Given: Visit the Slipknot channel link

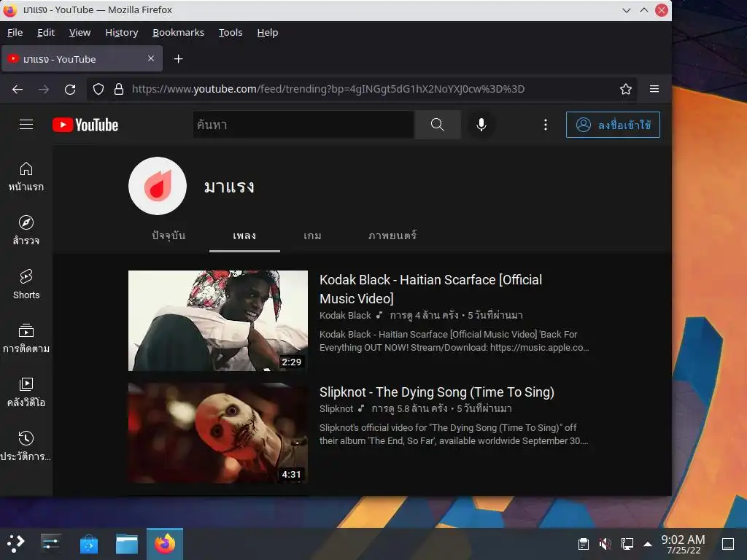Looking at the screenshot, I should click(x=336, y=408).
